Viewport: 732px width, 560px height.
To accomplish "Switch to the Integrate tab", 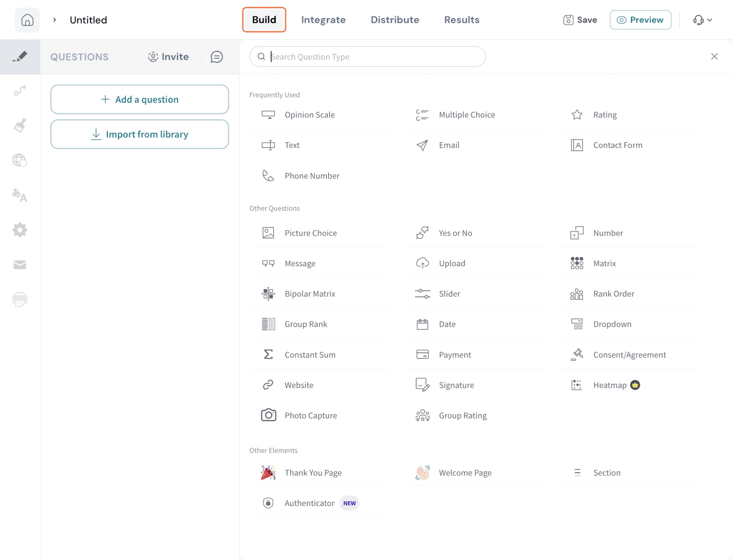I will coord(323,20).
